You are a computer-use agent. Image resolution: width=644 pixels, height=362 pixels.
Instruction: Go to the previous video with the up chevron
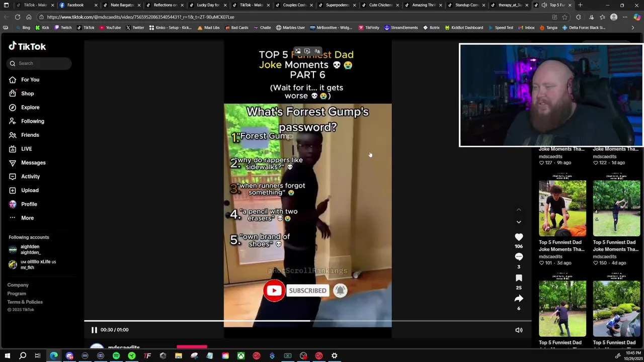point(519,210)
